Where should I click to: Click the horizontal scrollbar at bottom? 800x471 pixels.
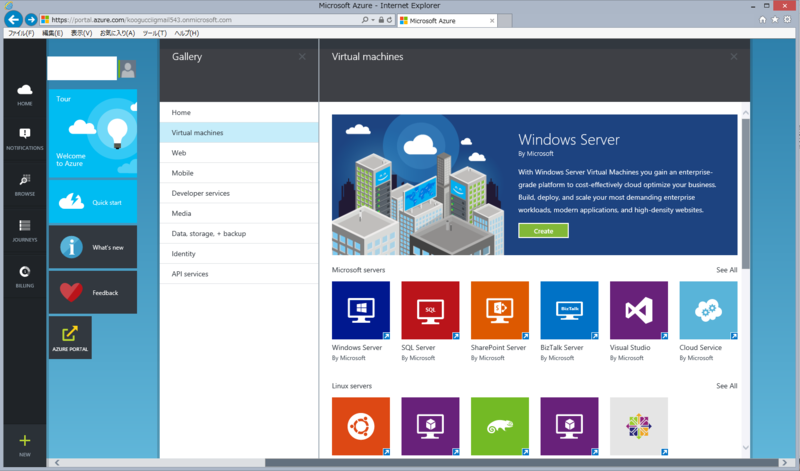[521, 463]
